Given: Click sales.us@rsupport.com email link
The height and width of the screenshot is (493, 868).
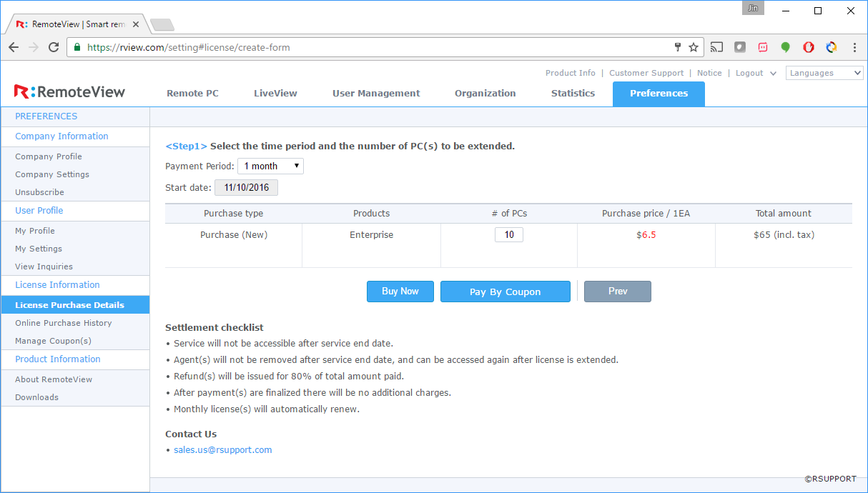Looking at the screenshot, I should [223, 450].
